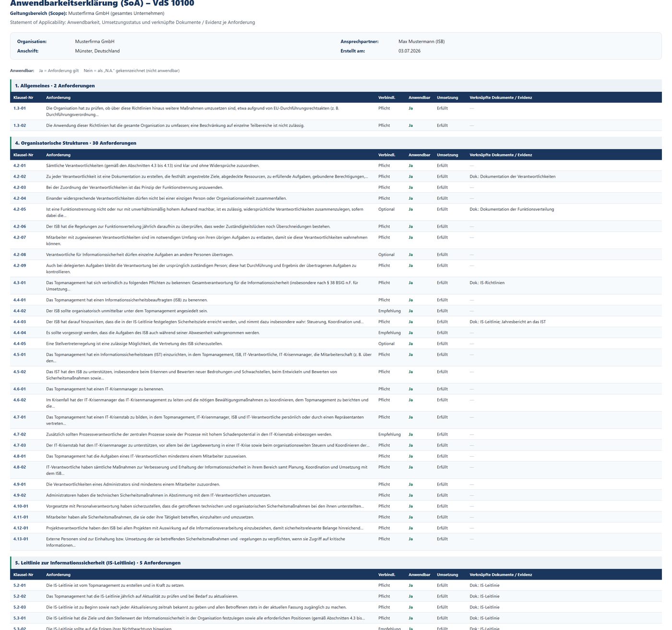Click "Empfehlung" in row 4.7-02

[x=389, y=435]
